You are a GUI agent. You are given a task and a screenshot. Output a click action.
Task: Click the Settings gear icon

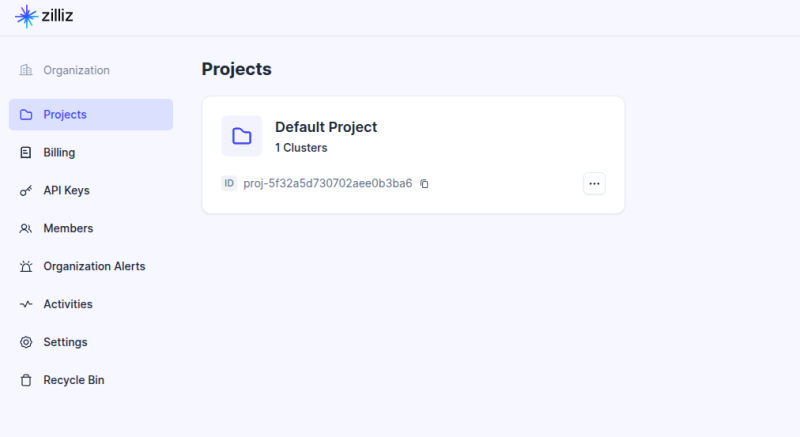coord(26,342)
